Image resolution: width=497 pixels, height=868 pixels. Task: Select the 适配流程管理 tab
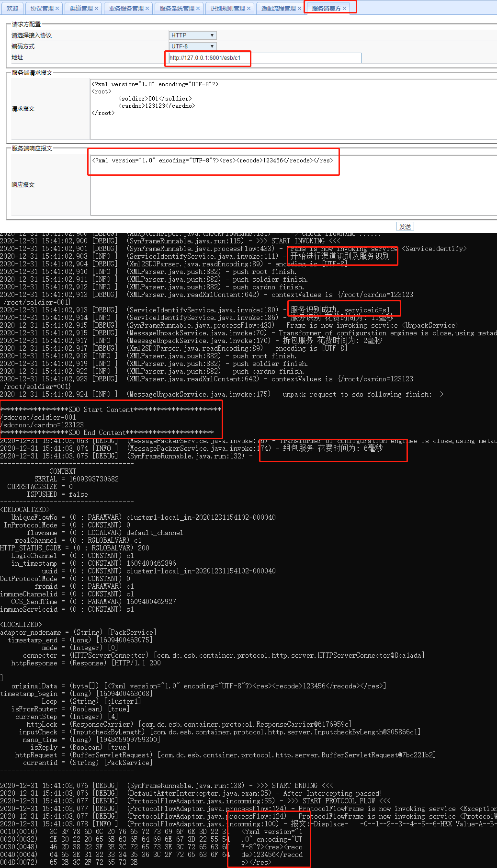coord(278,9)
